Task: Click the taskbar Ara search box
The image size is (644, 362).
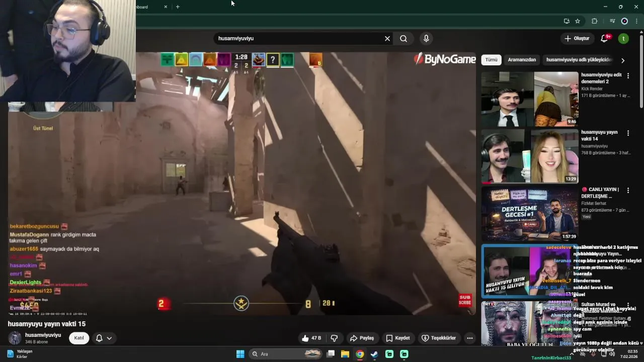Action: coord(285,354)
